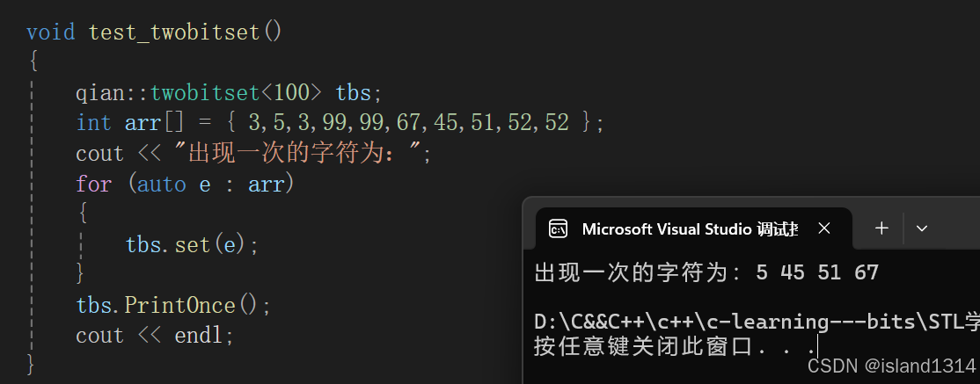Click the auto keyword in for loop
The image size is (980, 384).
[161, 185]
